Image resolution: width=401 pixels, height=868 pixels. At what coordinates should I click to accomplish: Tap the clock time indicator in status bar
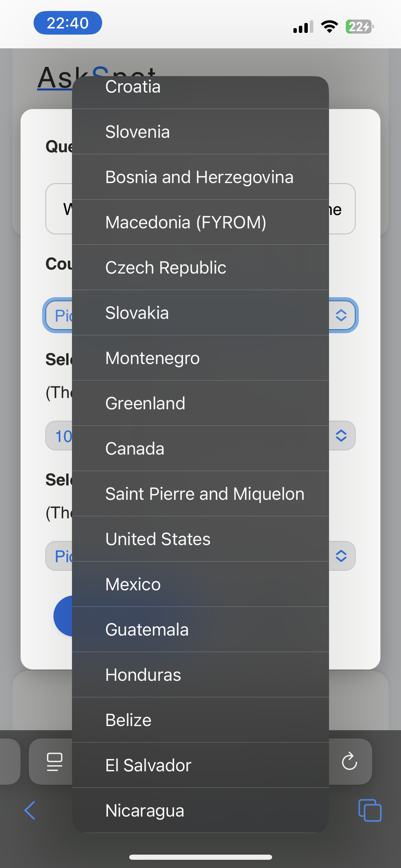click(68, 23)
